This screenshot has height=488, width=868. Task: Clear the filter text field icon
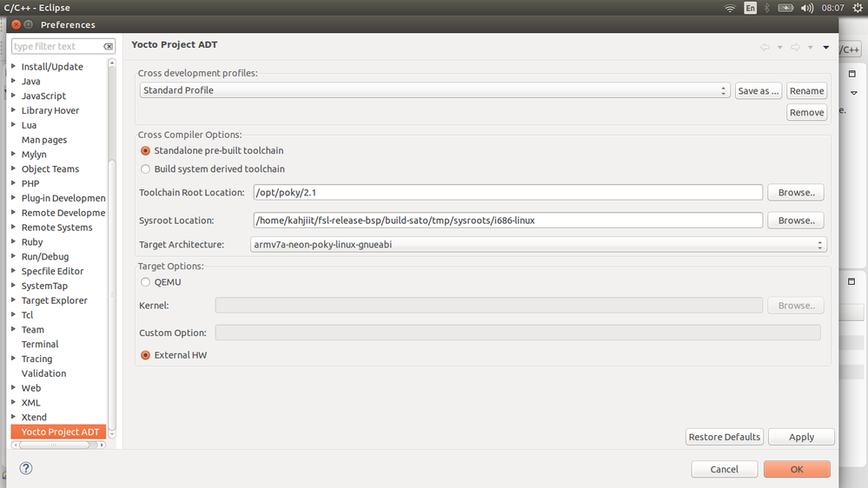(109, 46)
